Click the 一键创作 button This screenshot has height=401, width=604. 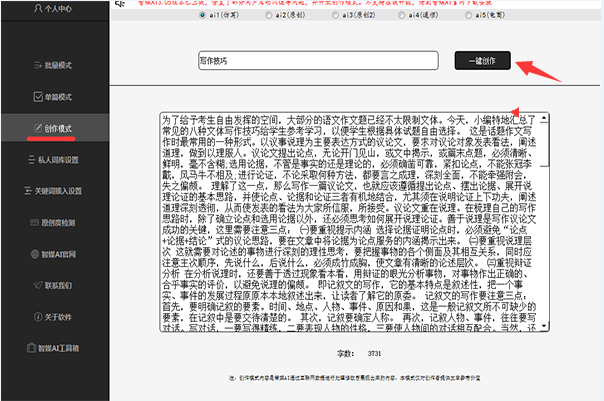pyautogui.click(x=483, y=60)
